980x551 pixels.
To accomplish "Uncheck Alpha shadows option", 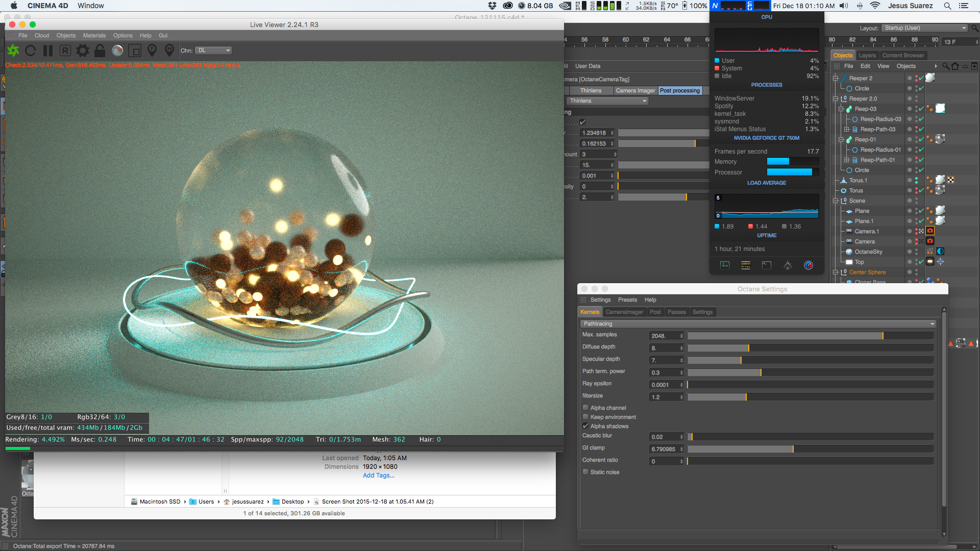I will coord(585,426).
